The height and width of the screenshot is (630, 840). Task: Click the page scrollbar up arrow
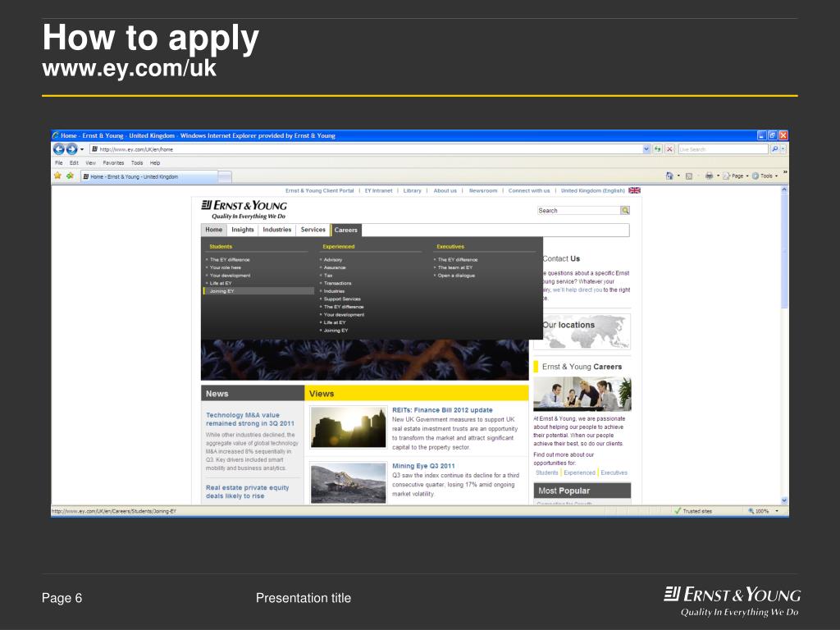coord(784,189)
